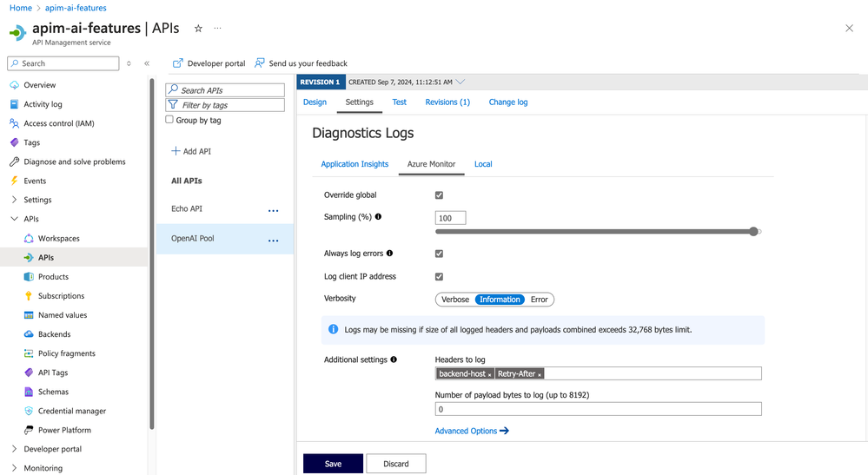The height and width of the screenshot is (475, 868).
Task: Uncheck the Override global checkbox
Action: click(439, 195)
